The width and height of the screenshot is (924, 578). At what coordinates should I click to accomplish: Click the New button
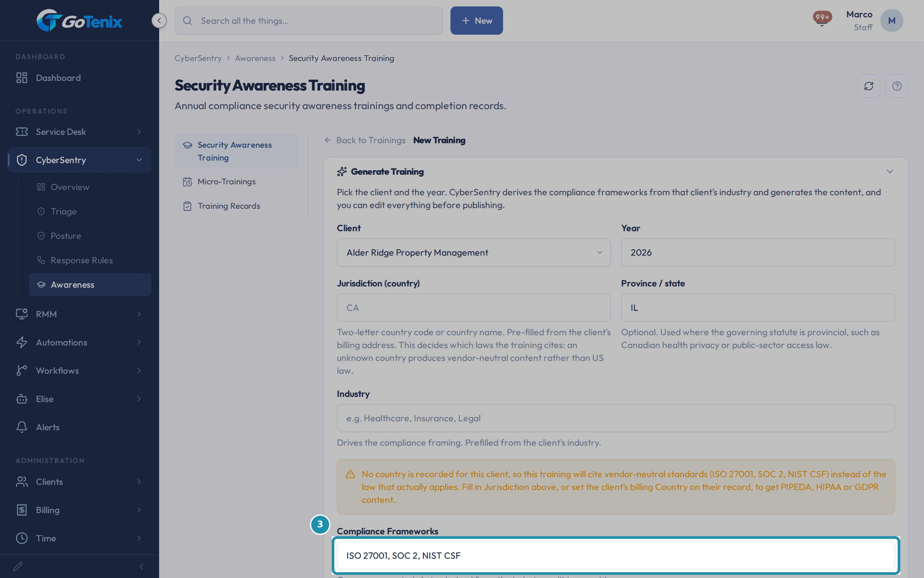point(476,21)
